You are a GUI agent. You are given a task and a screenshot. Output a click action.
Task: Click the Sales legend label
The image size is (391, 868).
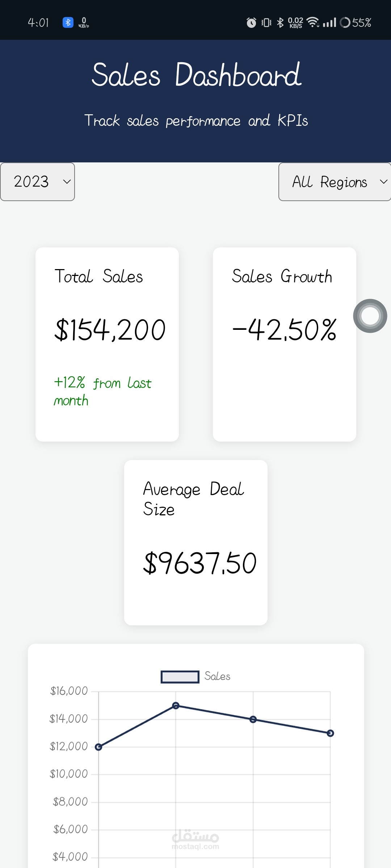217,676
